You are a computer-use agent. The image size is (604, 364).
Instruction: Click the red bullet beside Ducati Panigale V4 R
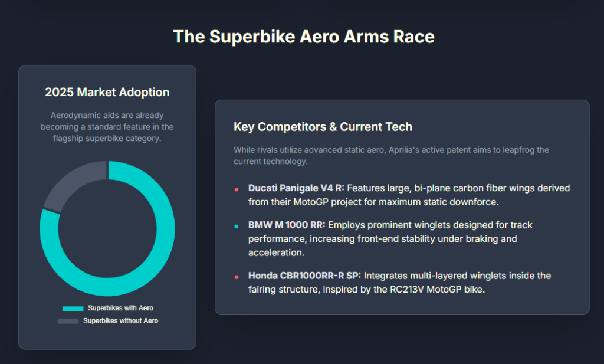[x=237, y=189]
